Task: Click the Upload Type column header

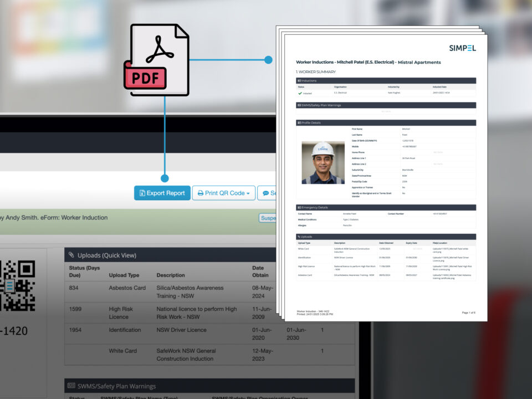Action: click(x=124, y=275)
